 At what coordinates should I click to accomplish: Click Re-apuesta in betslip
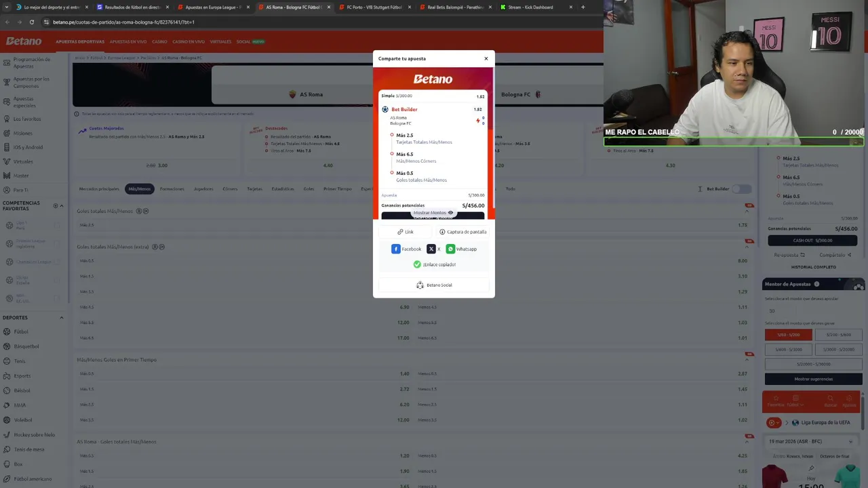[x=789, y=255]
